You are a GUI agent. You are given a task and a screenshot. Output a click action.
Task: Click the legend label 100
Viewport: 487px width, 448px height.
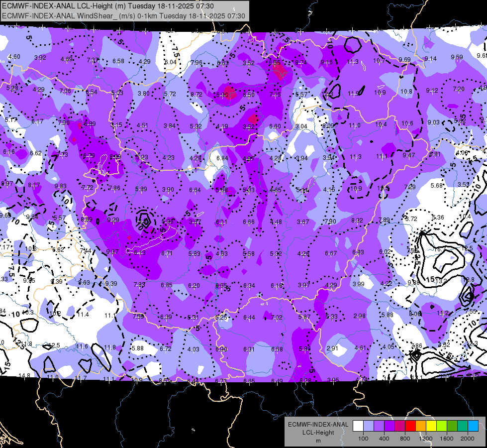pos(363,439)
